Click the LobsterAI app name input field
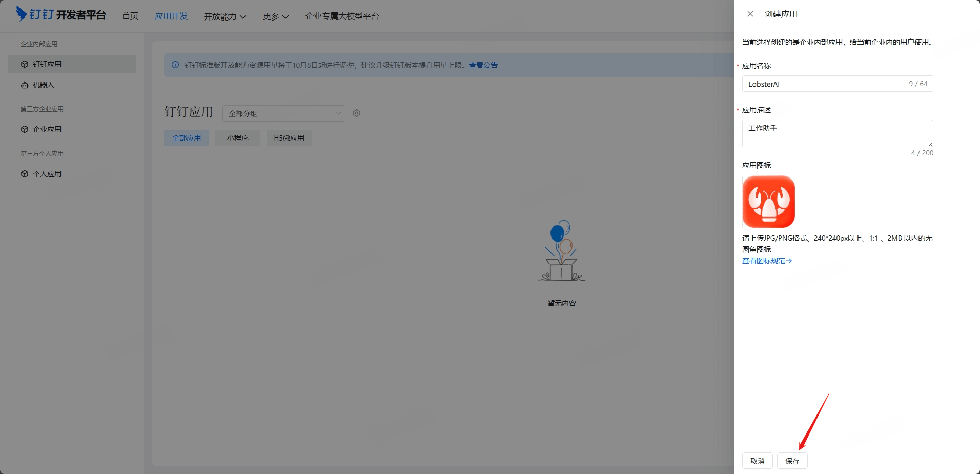Image resolution: width=980 pixels, height=474 pixels. tap(820, 84)
